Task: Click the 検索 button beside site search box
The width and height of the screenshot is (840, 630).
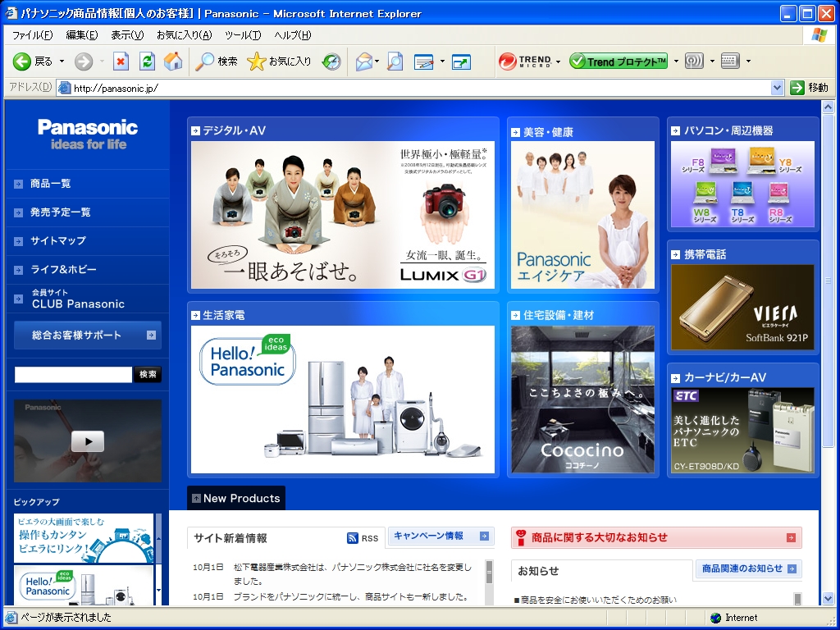Action: point(148,374)
